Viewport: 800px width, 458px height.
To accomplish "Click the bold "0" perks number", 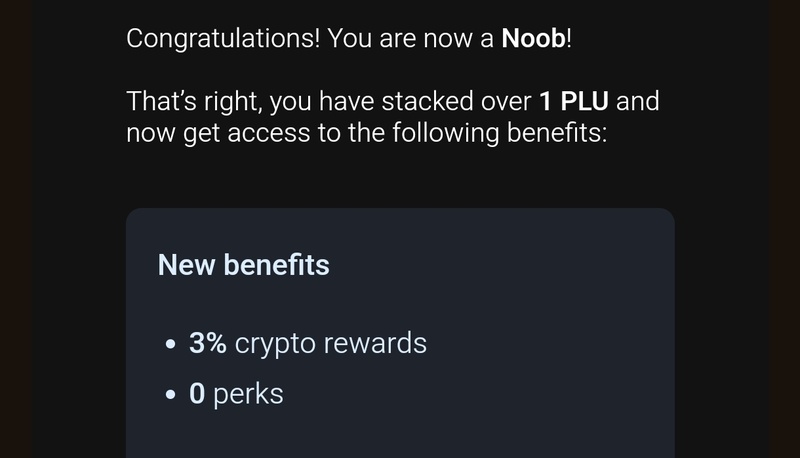I will click(197, 393).
